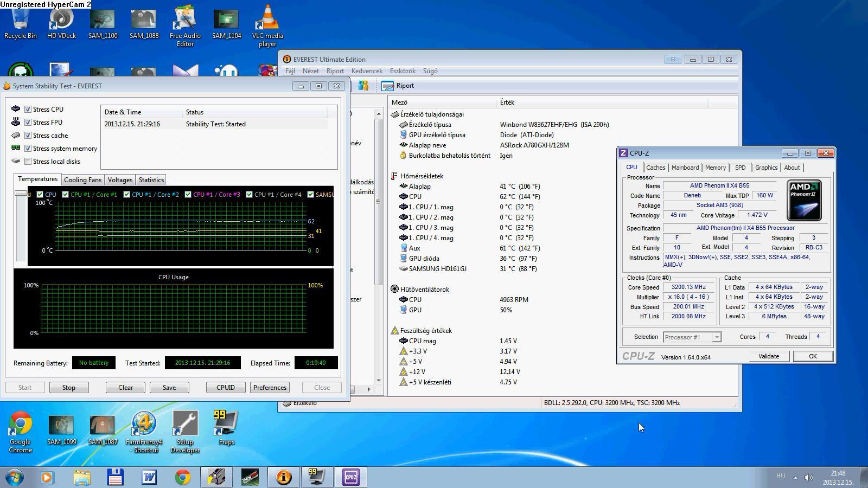The height and width of the screenshot is (488, 868).
Task: Click the temperature graph scale slider
Action: (x=22, y=194)
